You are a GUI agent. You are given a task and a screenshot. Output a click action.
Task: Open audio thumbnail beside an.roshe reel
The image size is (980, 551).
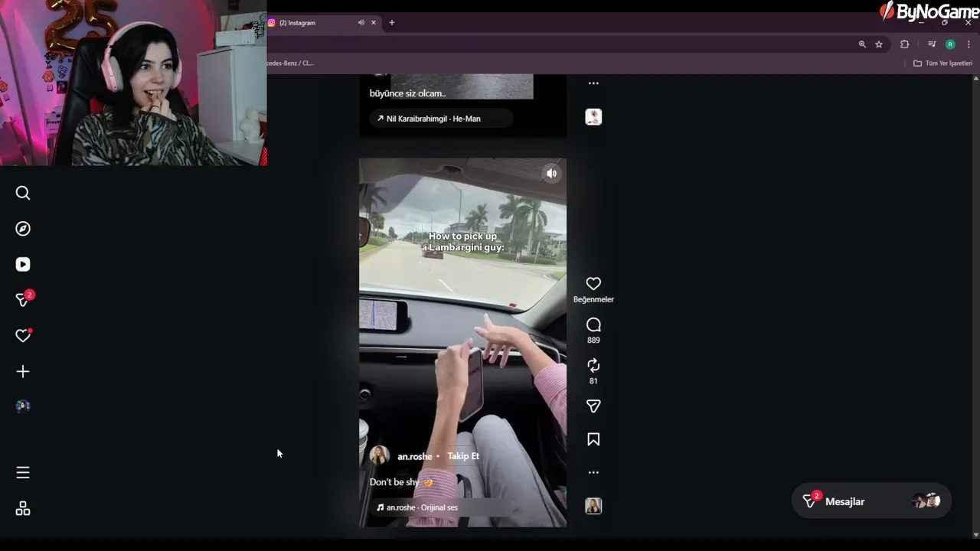pyautogui.click(x=593, y=506)
